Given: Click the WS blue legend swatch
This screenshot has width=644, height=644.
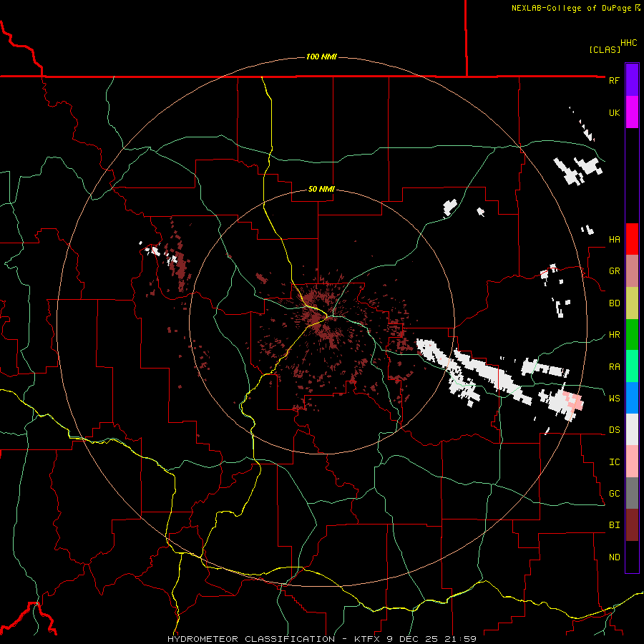Looking at the screenshot, I should pyautogui.click(x=632, y=398).
